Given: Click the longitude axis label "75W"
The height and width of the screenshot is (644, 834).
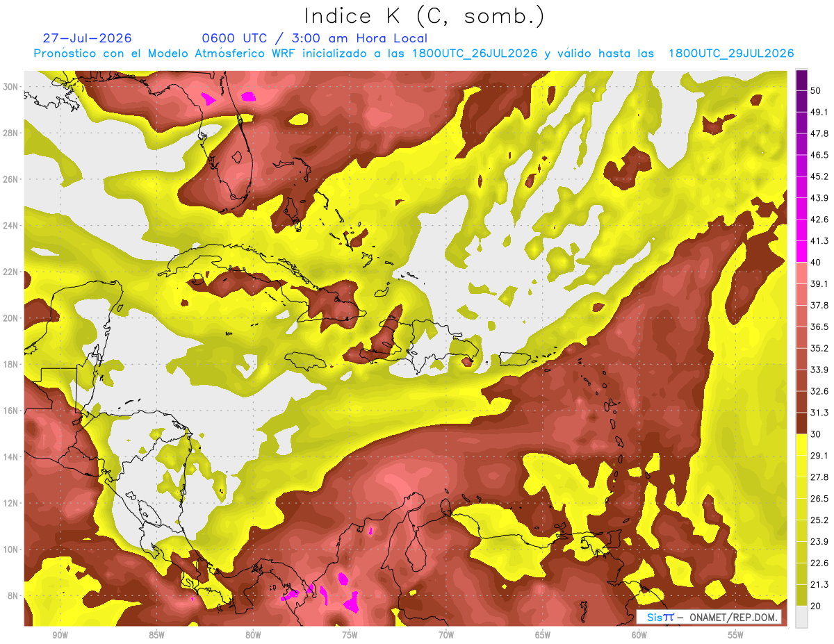Looking at the screenshot, I should pos(350,635).
